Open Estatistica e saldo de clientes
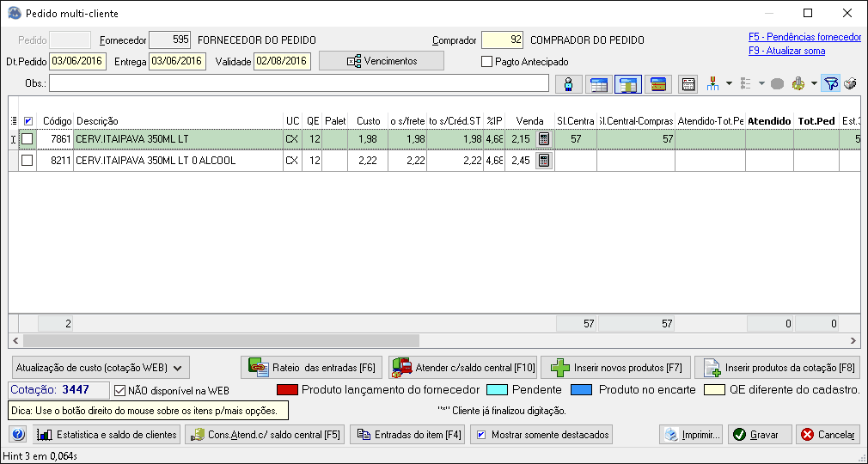This screenshot has height=464, width=868. 107,435
